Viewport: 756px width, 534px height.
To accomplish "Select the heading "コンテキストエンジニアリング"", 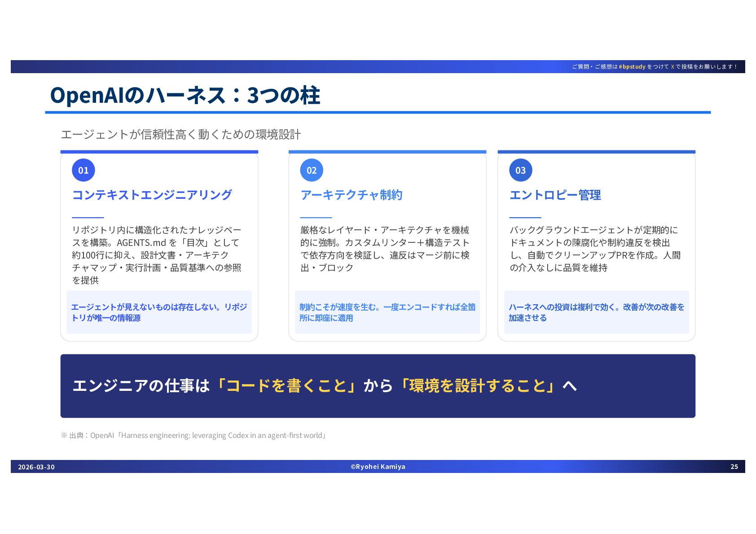I will coord(152,195).
